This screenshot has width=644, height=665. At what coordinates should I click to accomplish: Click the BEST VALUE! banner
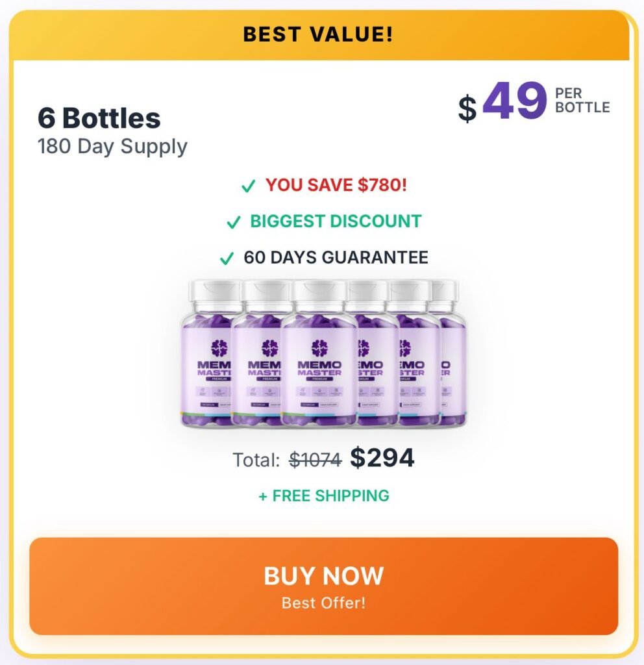[318, 34]
